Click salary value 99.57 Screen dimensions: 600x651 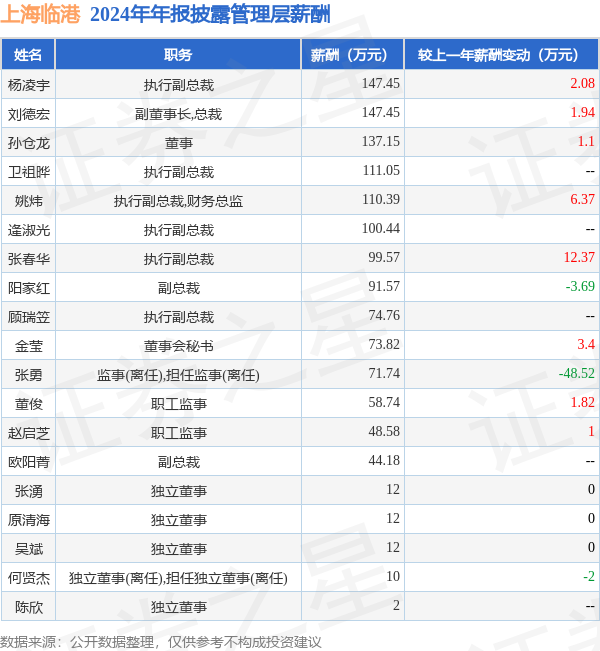(384, 257)
